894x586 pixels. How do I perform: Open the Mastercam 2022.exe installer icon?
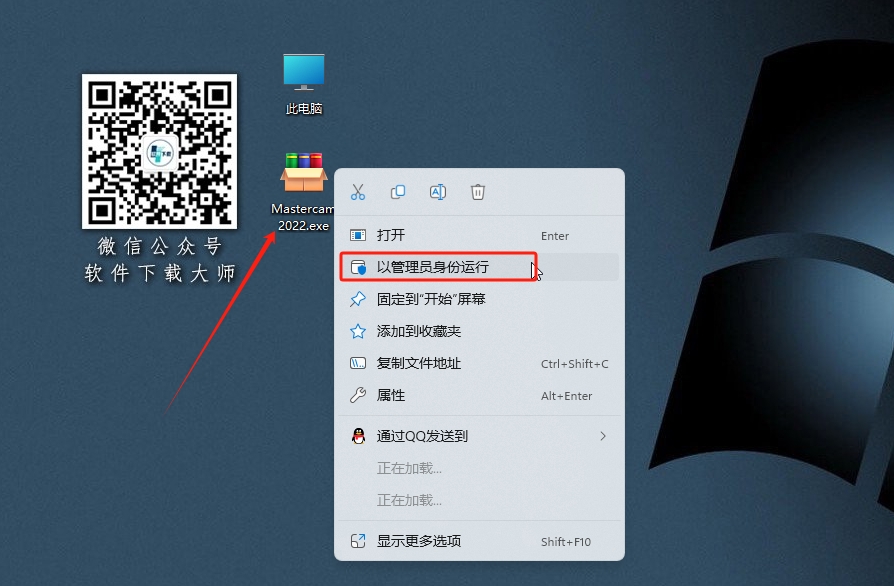click(x=303, y=175)
